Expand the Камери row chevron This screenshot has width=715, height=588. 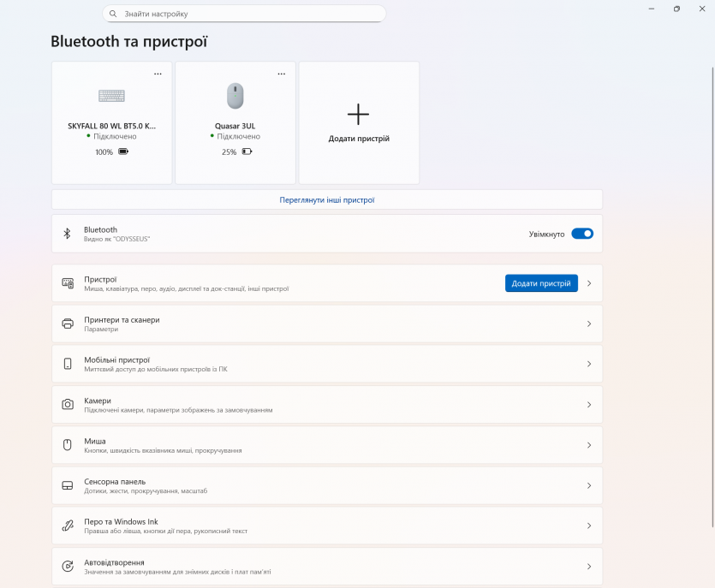pos(589,404)
